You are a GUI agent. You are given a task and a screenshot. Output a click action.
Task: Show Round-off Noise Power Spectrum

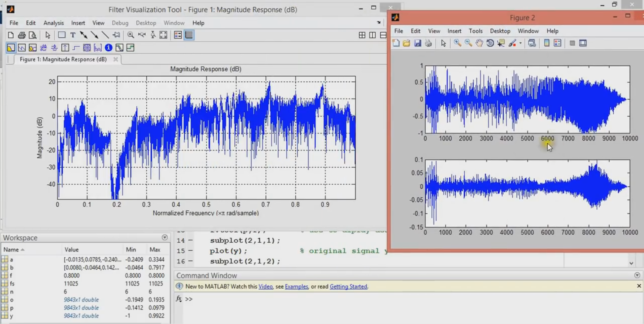coord(130,48)
